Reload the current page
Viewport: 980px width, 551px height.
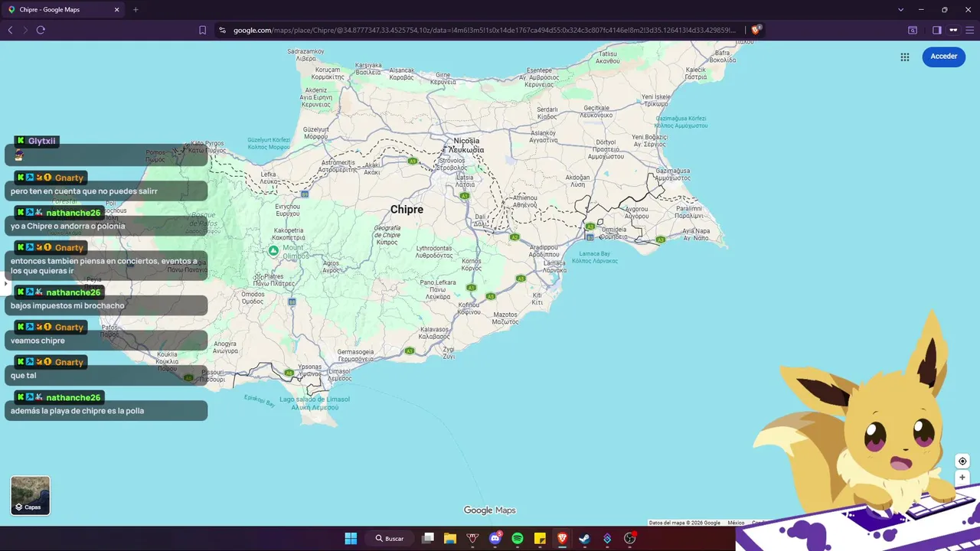point(41,30)
